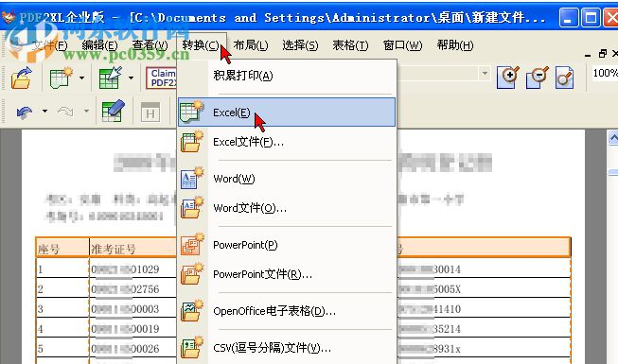The image size is (618, 364).
Task: Click the cell ending in 02756
Action: tap(133, 288)
